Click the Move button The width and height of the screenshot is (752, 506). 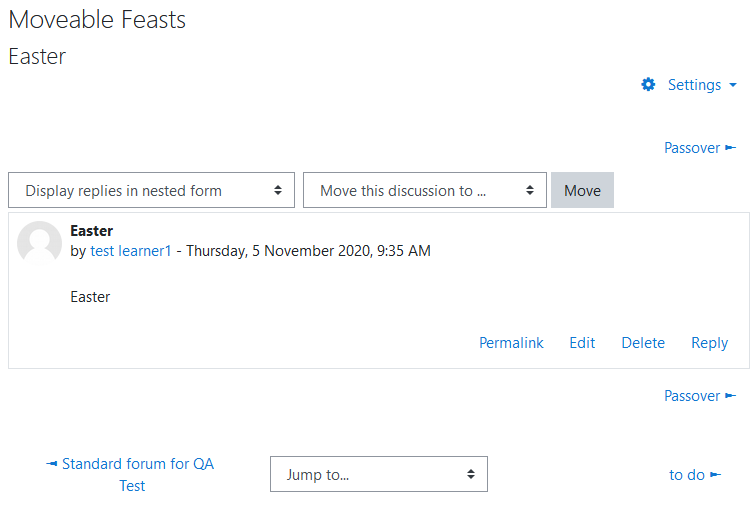pos(582,190)
